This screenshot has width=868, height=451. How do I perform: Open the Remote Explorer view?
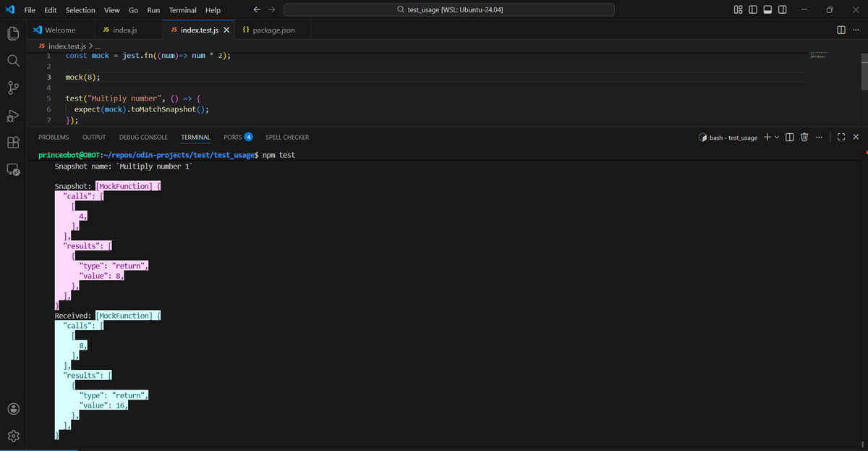(12, 171)
